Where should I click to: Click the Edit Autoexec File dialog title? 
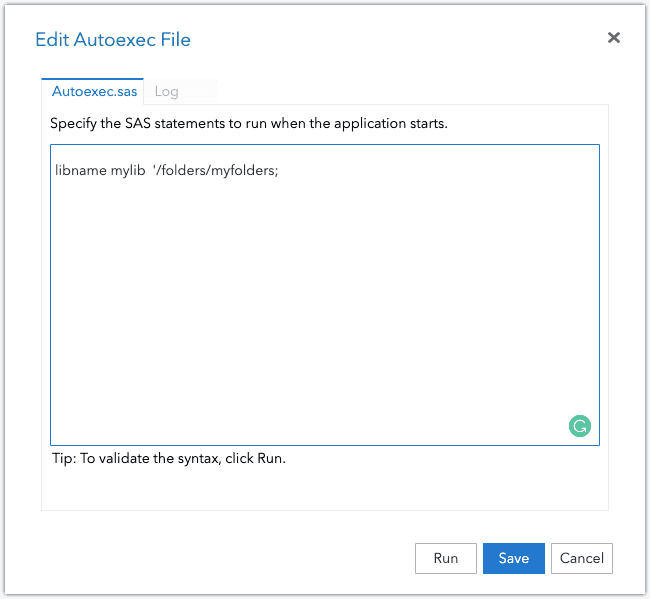pos(113,40)
